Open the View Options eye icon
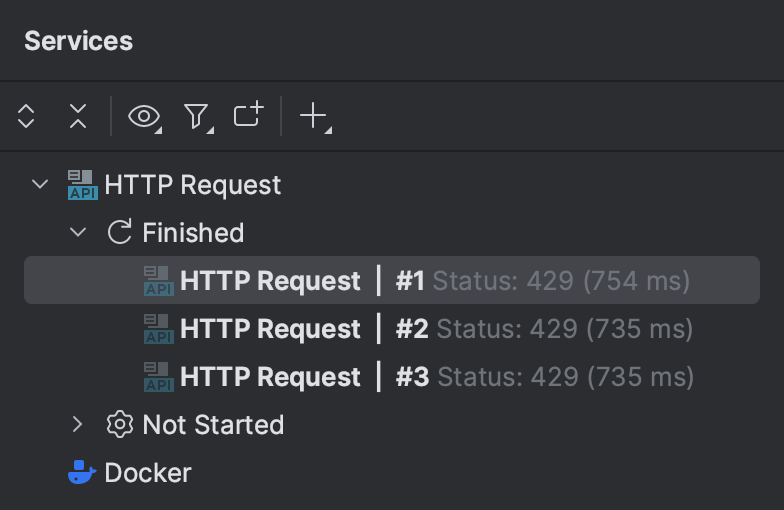This screenshot has width=784, height=510. point(144,117)
